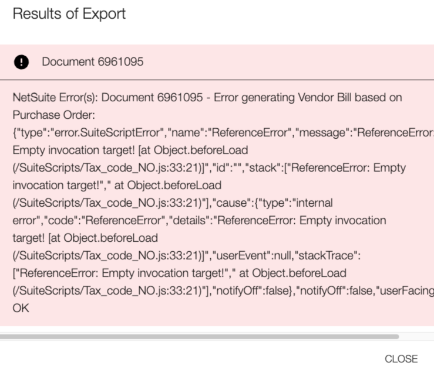Click the "userEvent":null text
Screen dimensions: 434x373
253,256
